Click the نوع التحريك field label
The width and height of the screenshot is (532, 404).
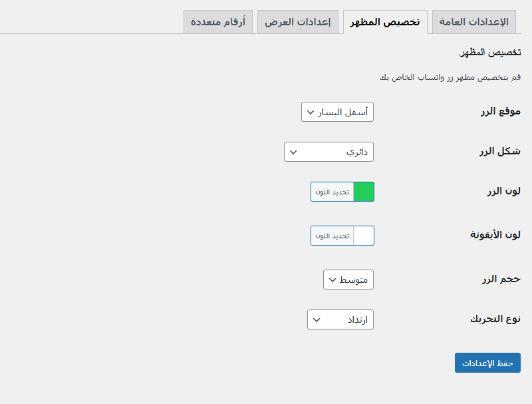(x=495, y=319)
